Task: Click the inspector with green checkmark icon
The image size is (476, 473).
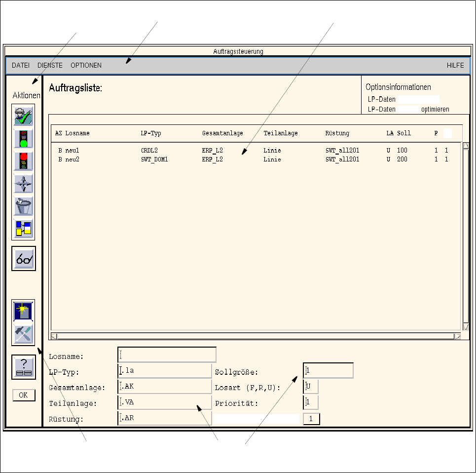Action: click(x=23, y=116)
